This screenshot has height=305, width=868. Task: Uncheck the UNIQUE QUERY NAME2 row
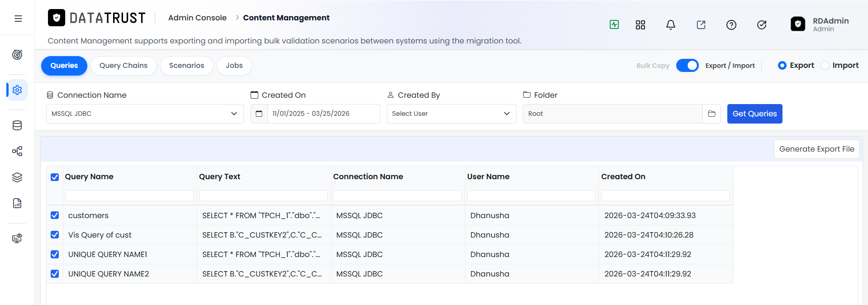tap(55, 273)
